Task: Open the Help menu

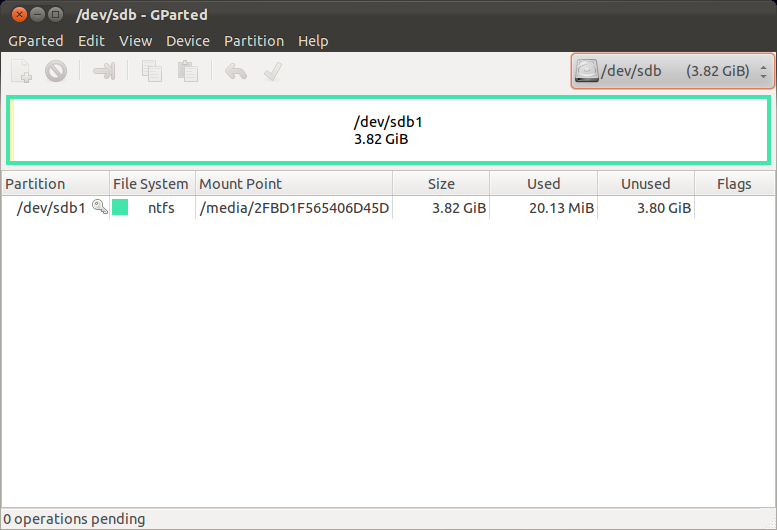Action: pyautogui.click(x=313, y=41)
